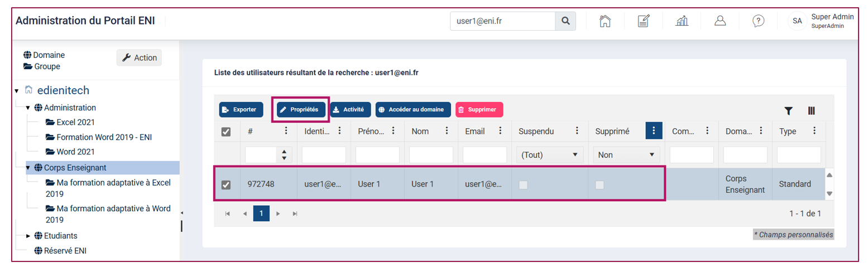Open the edit notepad icon
Screen dimensions: 868x272
pos(643,21)
